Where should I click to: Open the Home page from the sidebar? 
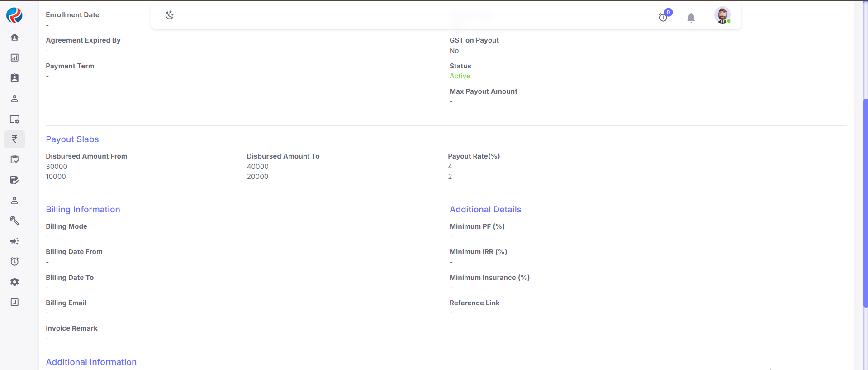coord(14,37)
